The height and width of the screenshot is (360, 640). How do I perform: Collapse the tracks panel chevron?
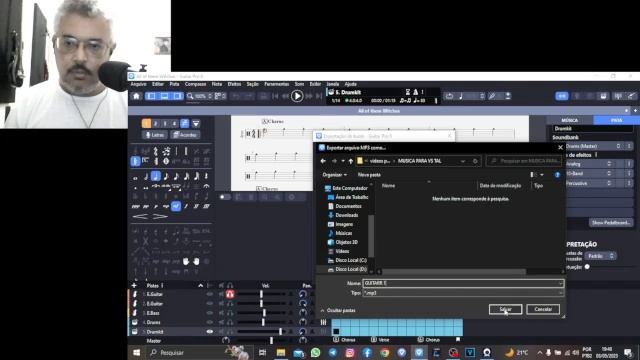(200, 286)
